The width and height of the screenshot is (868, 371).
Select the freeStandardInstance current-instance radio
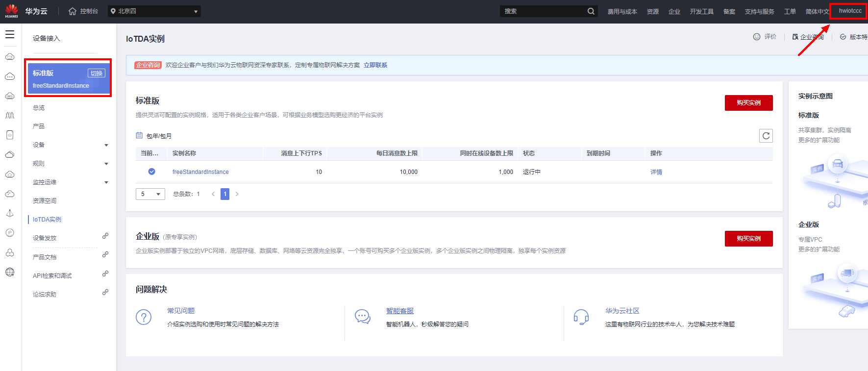(152, 172)
